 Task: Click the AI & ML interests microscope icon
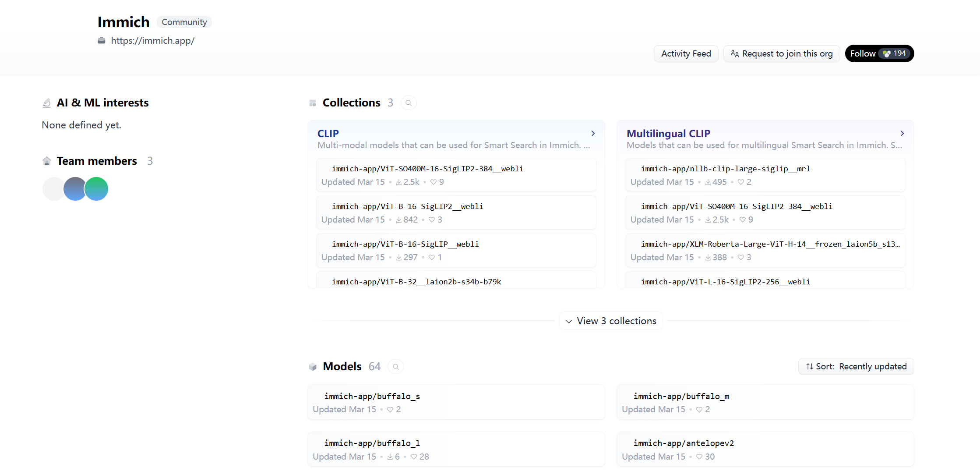(x=46, y=102)
